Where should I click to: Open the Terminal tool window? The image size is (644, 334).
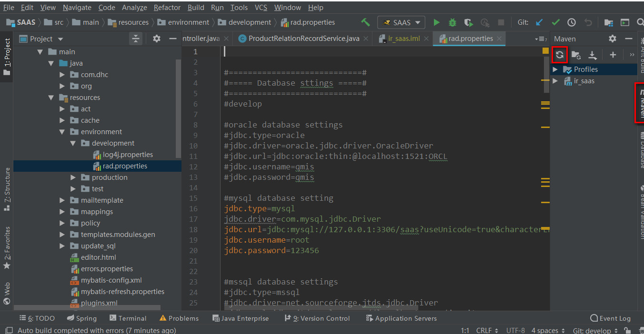[128, 318]
